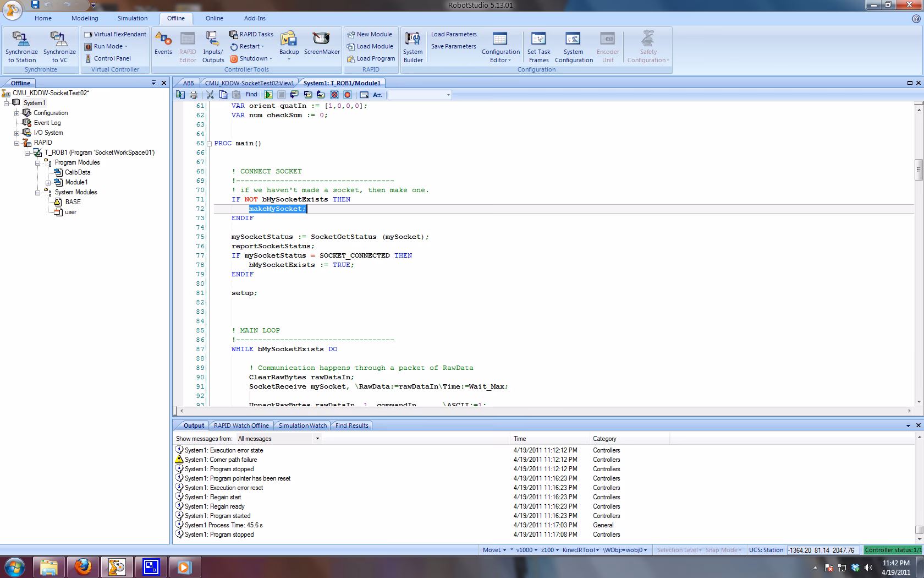Click Load Program
The width and height of the screenshot is (924, 578).
click(x=371, y=58)
